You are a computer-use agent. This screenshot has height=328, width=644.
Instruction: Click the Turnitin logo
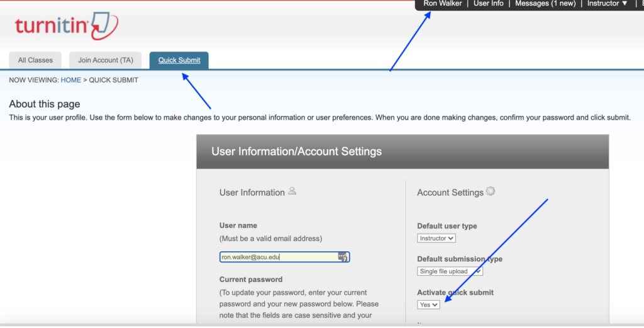pyautogui.click(x=66, y=26)
